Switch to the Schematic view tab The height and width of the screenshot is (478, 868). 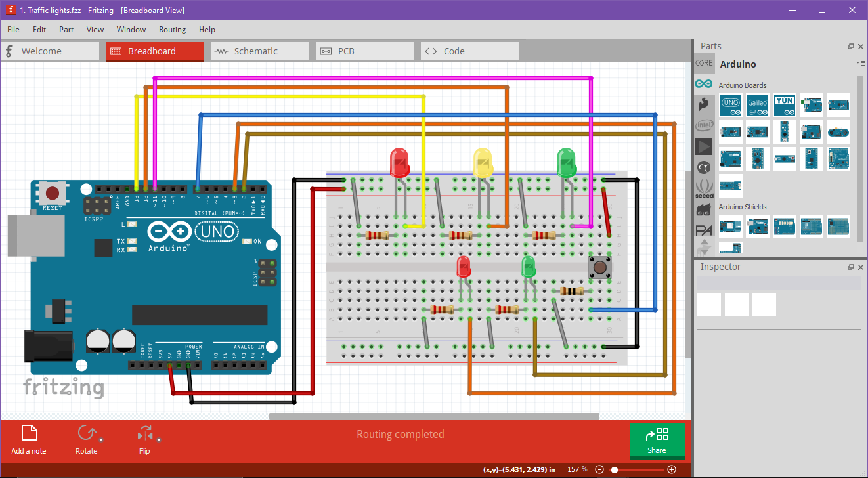click(x=259, y=51)
